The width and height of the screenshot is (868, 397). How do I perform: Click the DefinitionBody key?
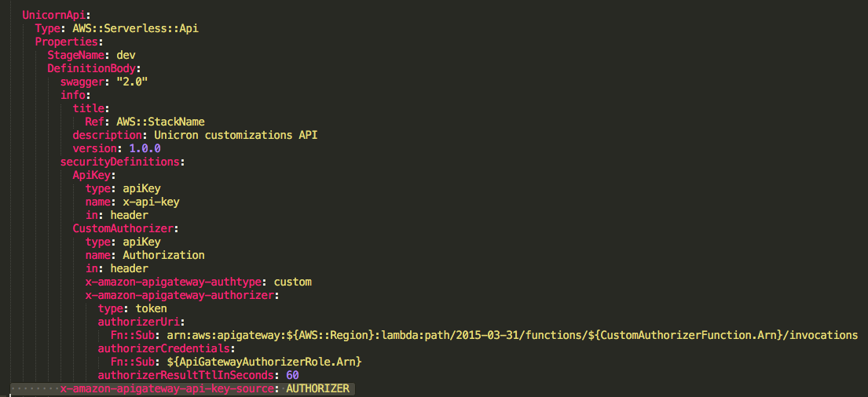point(91,68)
